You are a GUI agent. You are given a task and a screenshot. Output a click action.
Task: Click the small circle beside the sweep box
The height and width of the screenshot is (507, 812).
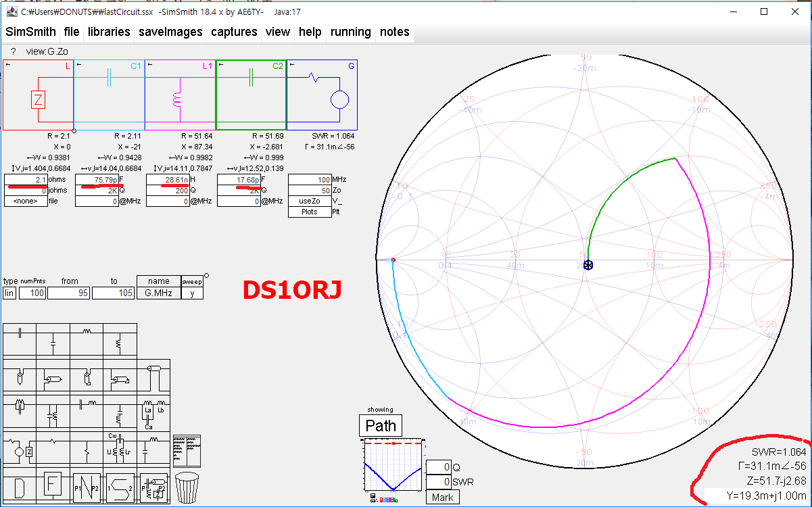click(206, 275)
